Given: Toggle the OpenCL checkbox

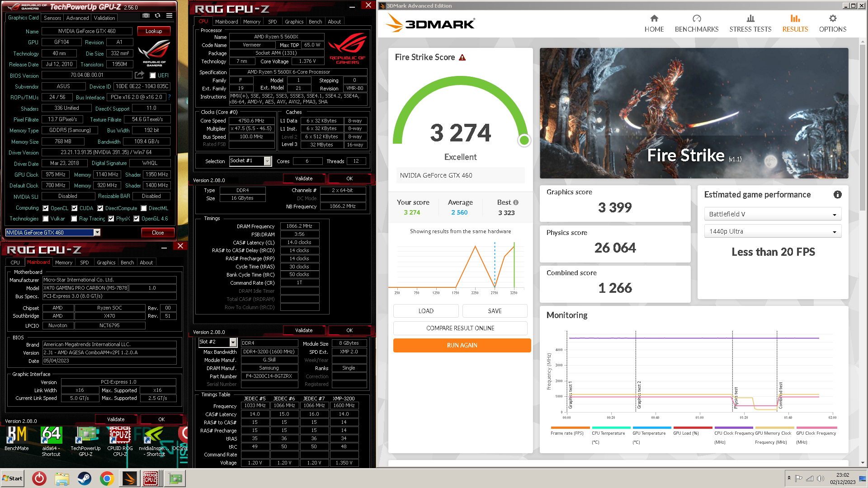Looking at the screenshot, I should point(46,208).
